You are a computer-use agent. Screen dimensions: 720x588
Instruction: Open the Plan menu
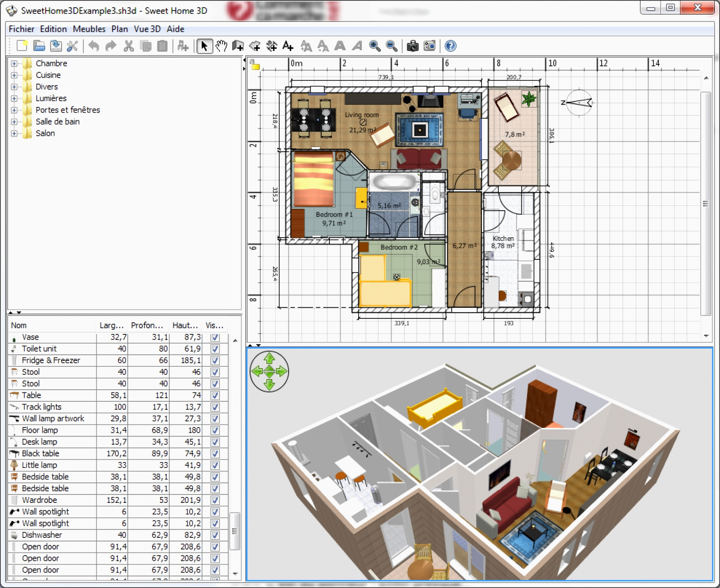coord(120,29)
